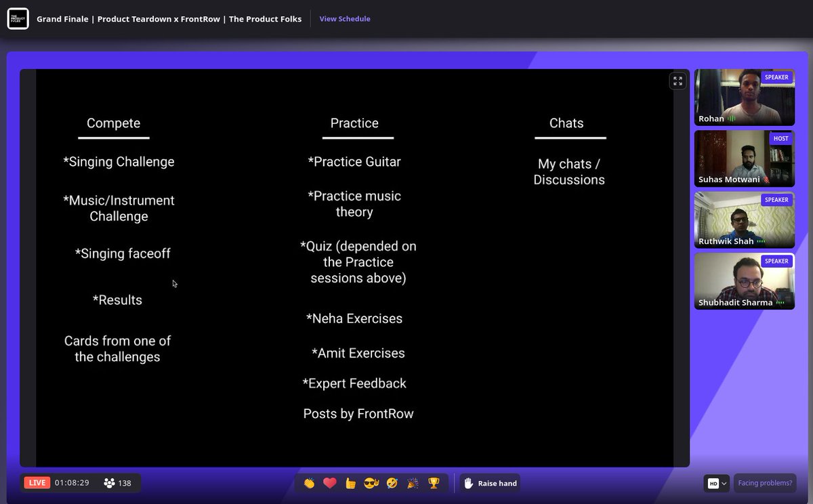Click the elapsed time 01:08:29

72,483
